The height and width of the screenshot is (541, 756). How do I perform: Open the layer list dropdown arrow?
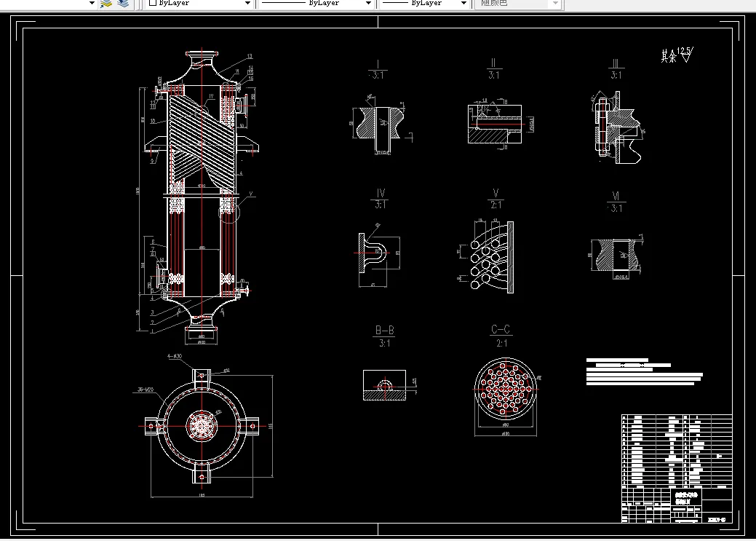coord(92,3)
